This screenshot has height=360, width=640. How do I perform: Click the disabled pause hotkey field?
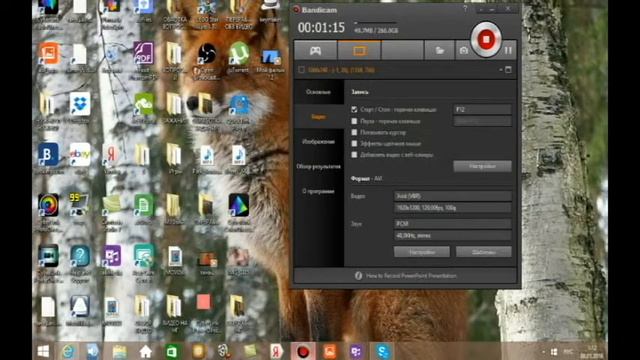[482, 121]
